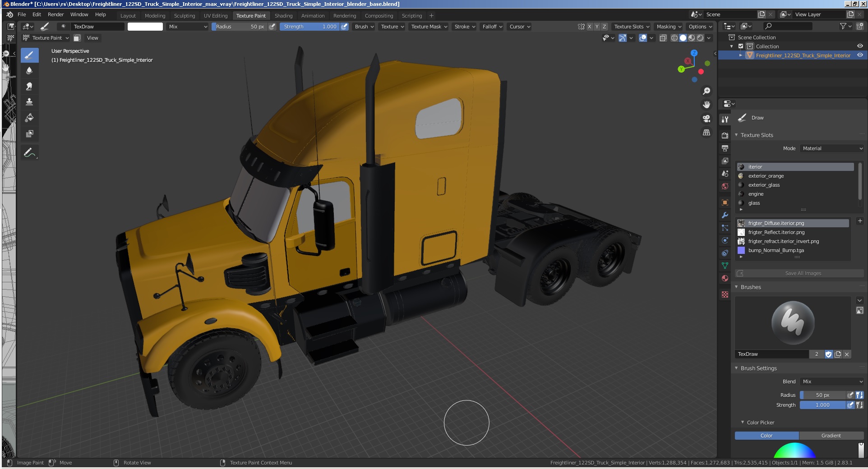Viewport: 868px width, 469px height.
Task: Switch to the Gradient color tab
Action: pos(831,436)
